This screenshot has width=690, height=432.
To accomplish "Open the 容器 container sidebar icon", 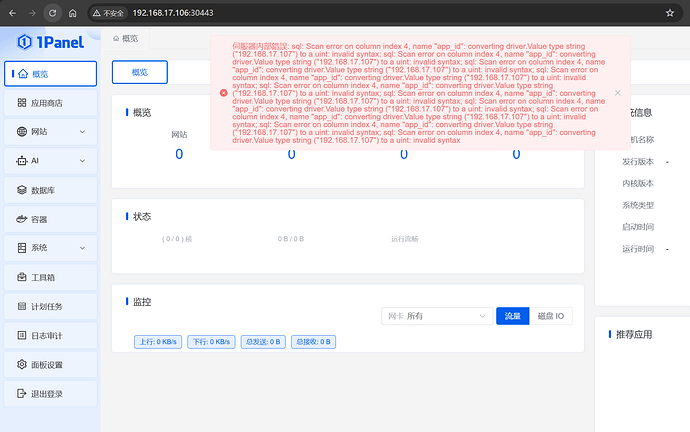I will click(x=22, y=219).
